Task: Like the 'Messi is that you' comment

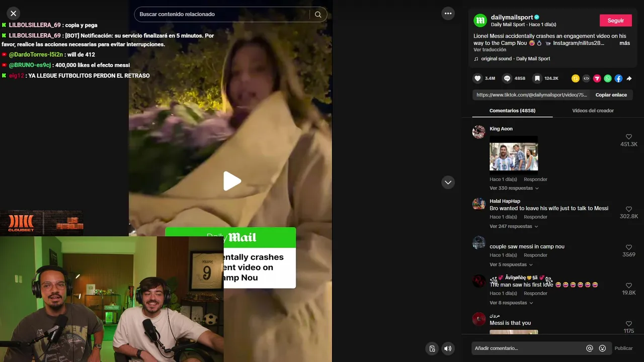Action: [629, 324]
